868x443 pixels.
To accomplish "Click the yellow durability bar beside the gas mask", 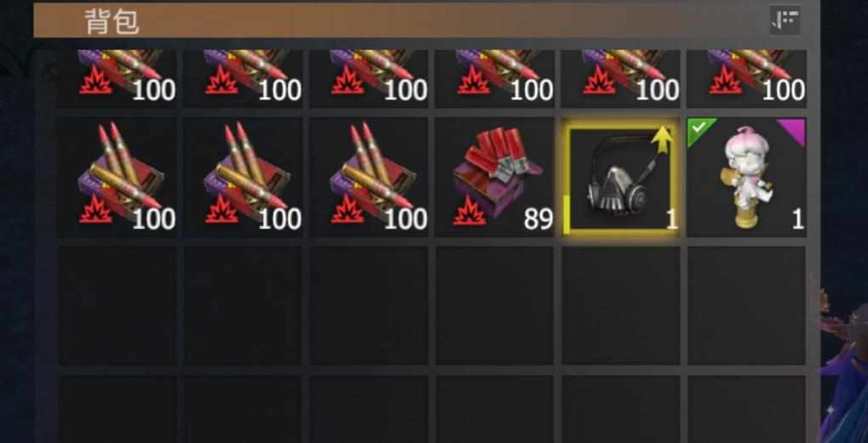I will click(x=565, y=213).
